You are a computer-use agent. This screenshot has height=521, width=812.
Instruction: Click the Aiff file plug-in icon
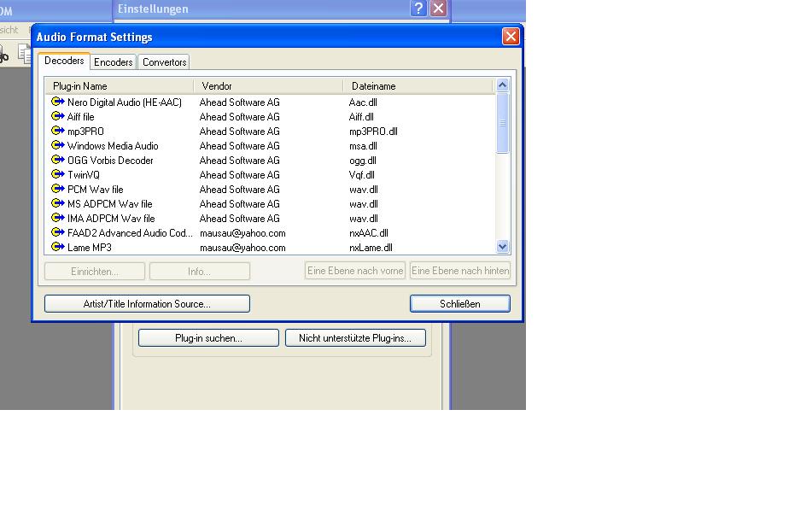click(x=57, y=116)
